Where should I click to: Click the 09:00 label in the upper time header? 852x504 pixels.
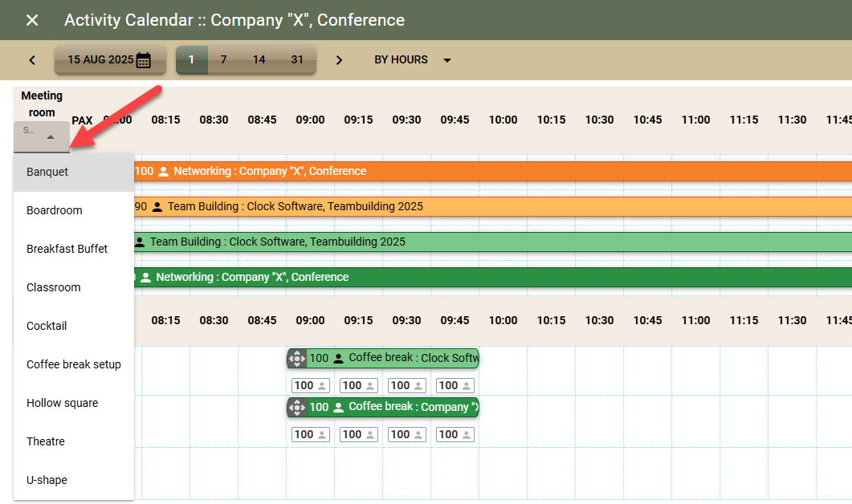[x=310, y=120]
